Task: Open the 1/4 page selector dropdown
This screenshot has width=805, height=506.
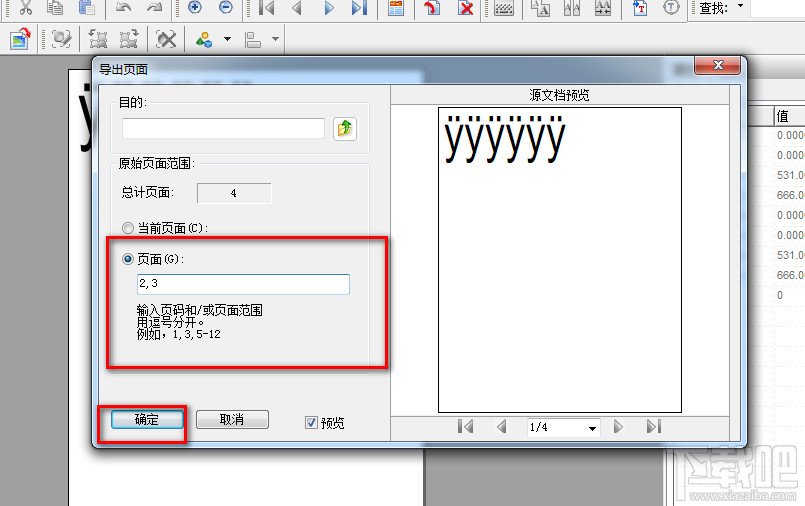Action: click(x=592, y=428)
